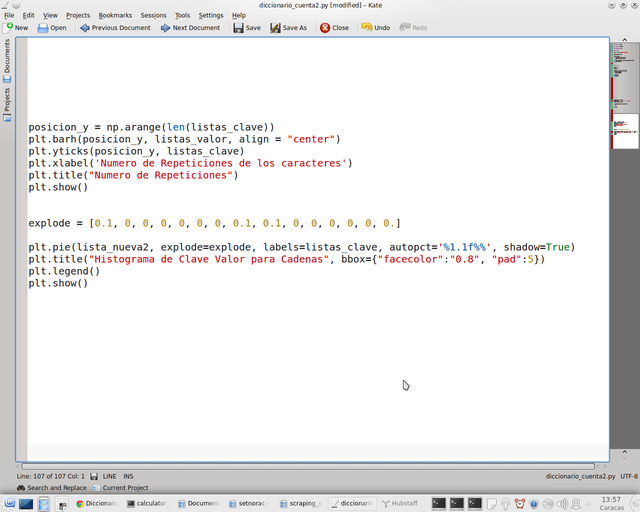
Task: Switch to the scraping taskbar window
Action: click(301, 503)
